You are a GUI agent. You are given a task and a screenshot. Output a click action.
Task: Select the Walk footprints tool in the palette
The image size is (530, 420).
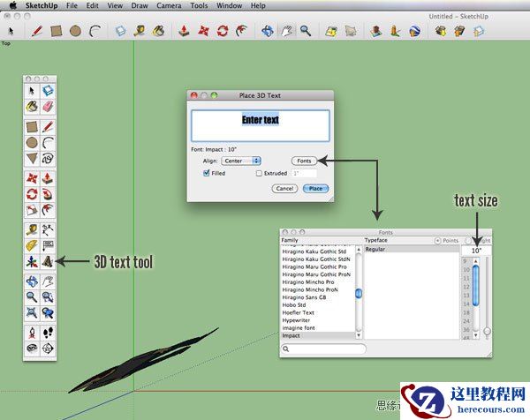[x=48, y=333]
